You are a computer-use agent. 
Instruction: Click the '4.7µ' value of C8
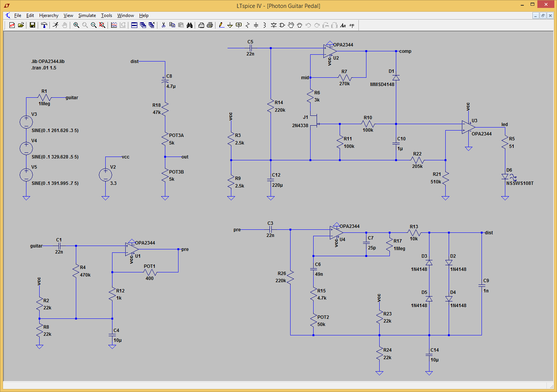pyautogui.click(x=171, y=86)
